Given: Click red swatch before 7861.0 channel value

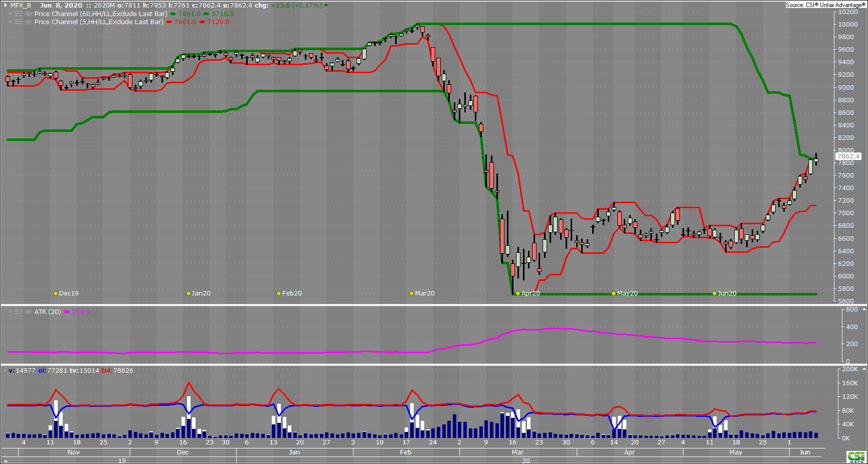Looking at the screenshot, I should pos(169,22).
